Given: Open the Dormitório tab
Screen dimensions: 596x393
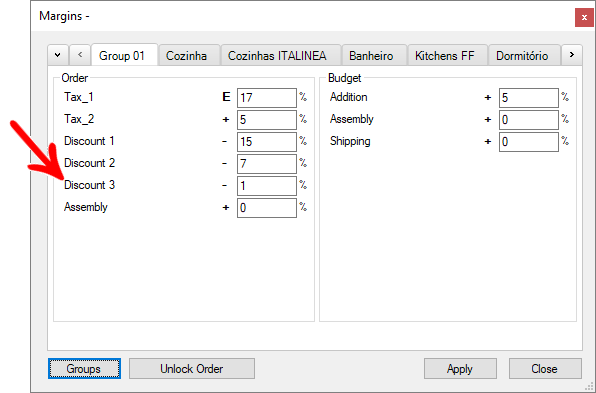Looking at the screenshot, I should pos(524,55).
